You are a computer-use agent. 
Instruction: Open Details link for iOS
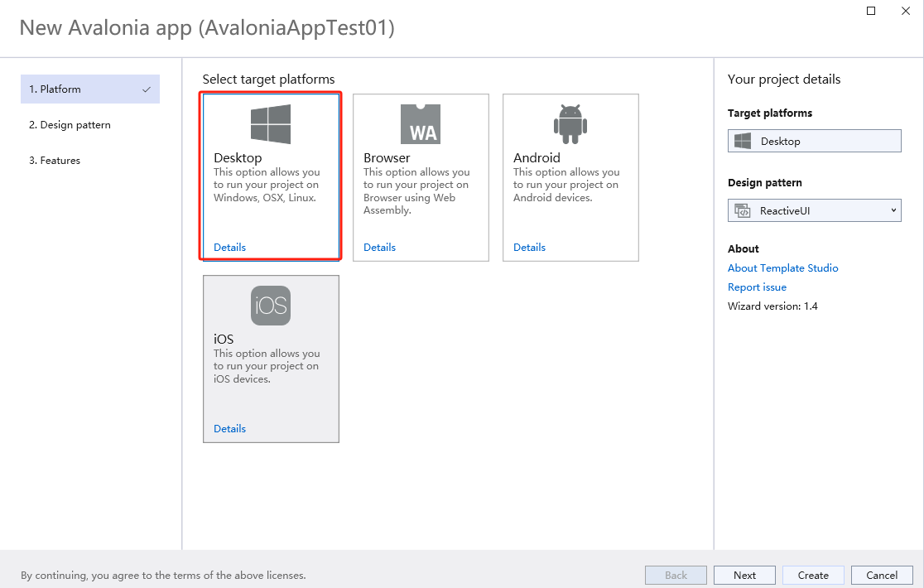click(230, 429)
